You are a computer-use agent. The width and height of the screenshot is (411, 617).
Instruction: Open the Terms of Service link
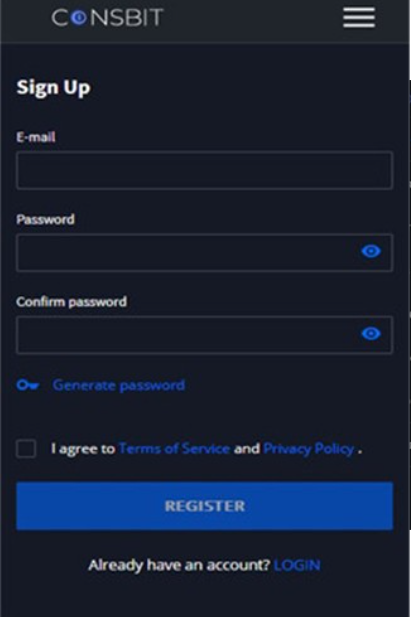(174, 449)
